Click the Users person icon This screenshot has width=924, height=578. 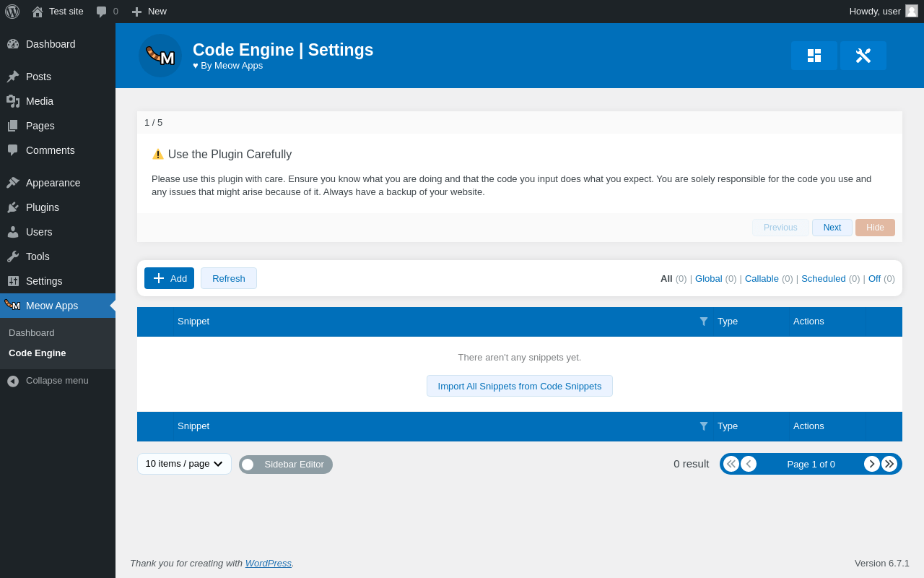(13, 232)
